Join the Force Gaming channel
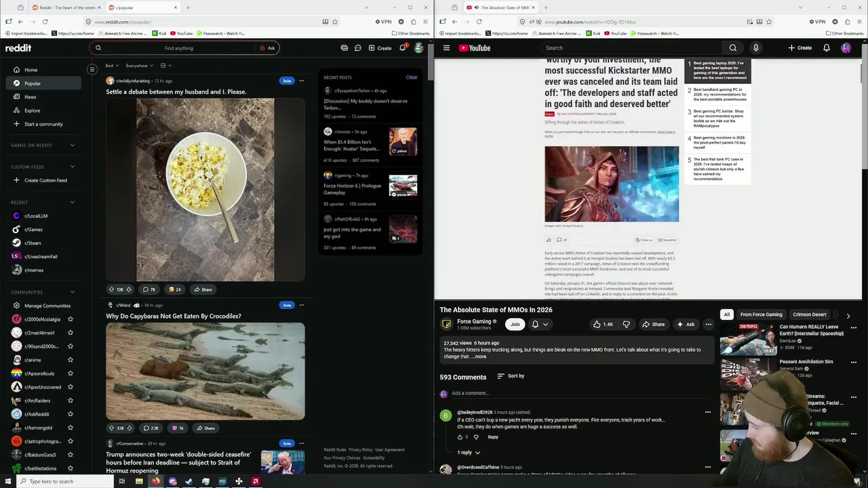This screenshot has height=488, width=868. [x=515, y=324]
